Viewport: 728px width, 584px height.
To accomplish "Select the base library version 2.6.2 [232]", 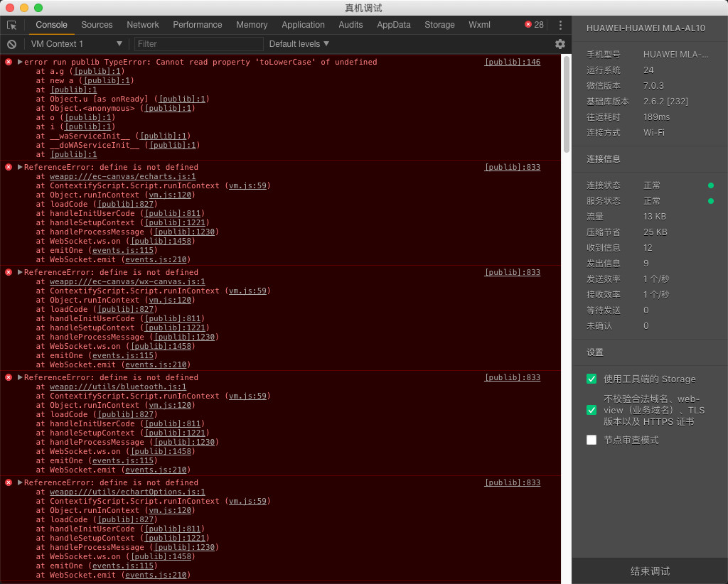I will [x=665, y=102].
